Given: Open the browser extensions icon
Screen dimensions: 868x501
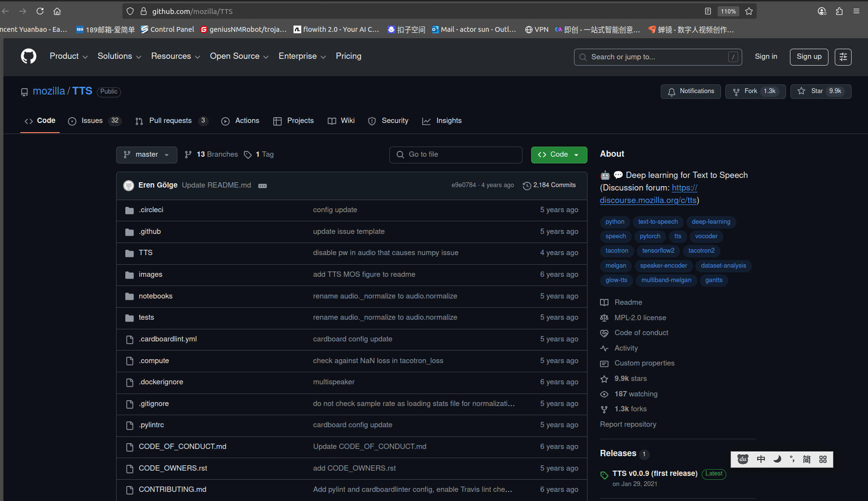Looking at the screenshot, I should [x=839, y=11].
